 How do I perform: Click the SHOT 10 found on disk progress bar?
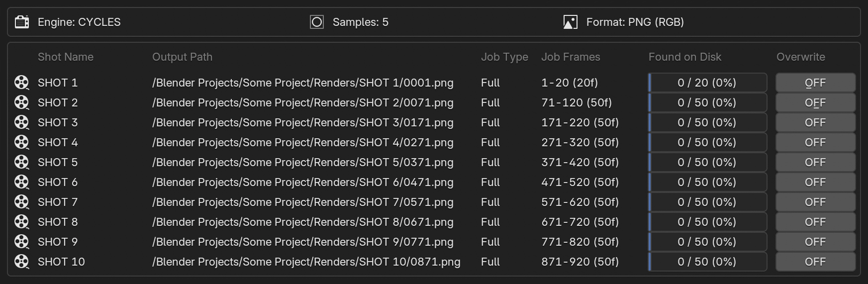pos(707,262)
